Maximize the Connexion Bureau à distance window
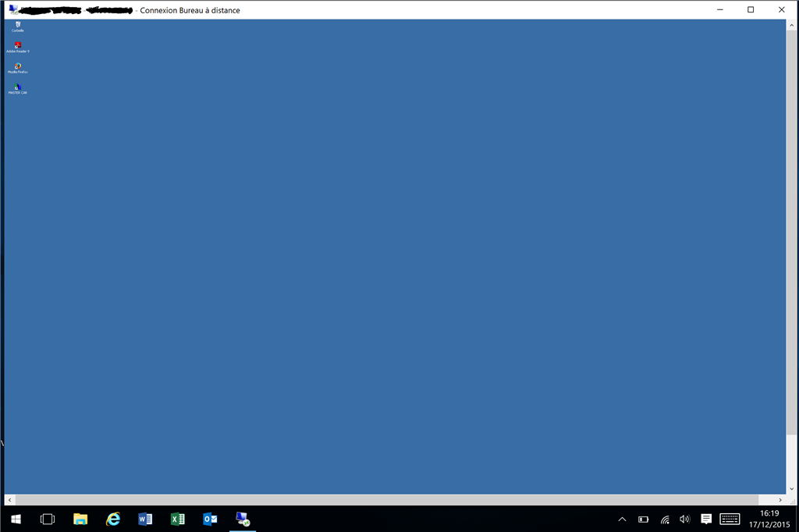This screenshot has height=532, width=799. coord(751,9)
